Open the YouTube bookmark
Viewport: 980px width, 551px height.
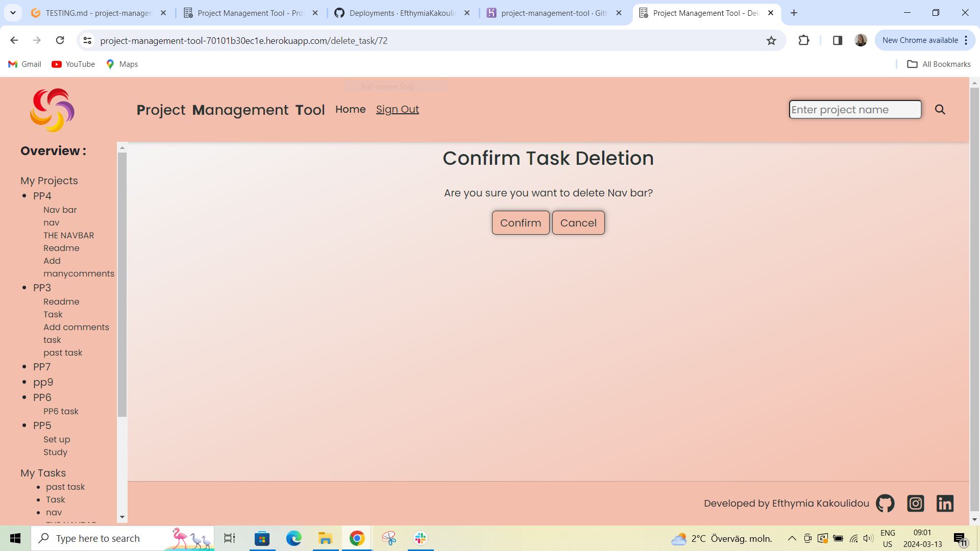coord(73,64)
